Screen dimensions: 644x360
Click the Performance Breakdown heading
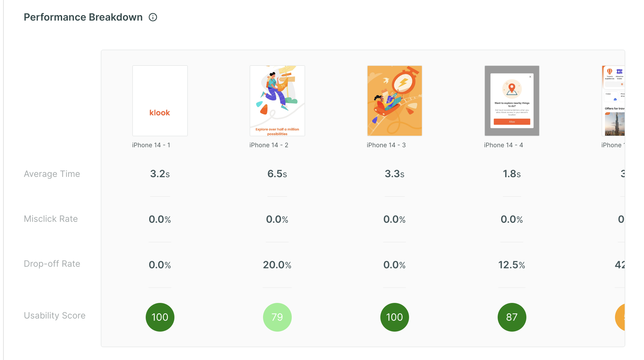coord(83,17)
